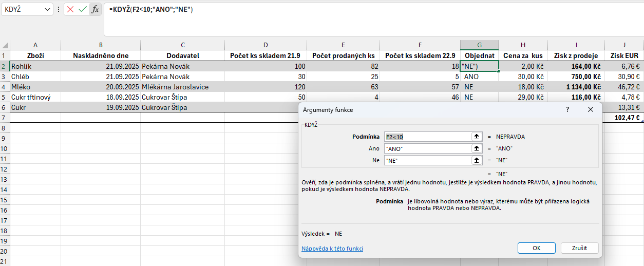Click the Počet prodaných ks header cell

tap(344, 55)
